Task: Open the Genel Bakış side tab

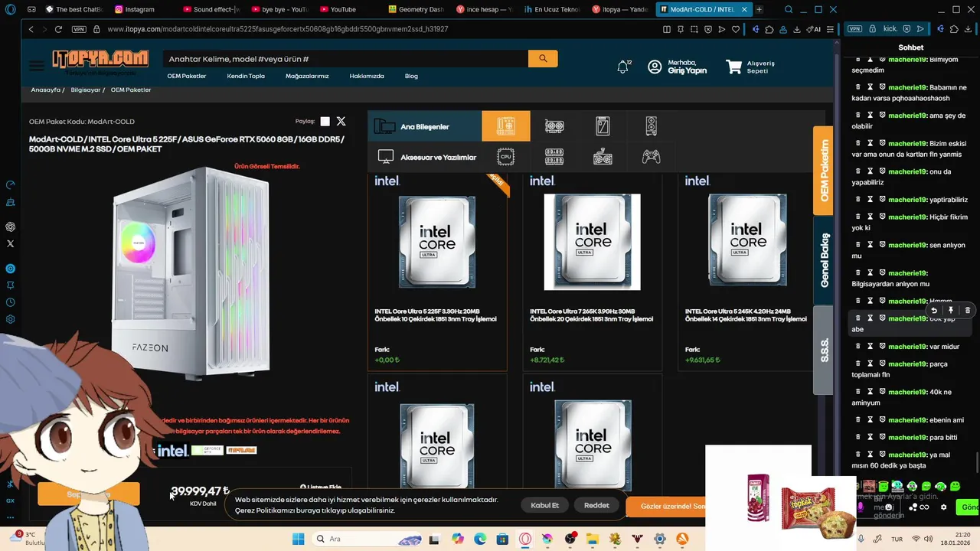Action: (824, 260)
